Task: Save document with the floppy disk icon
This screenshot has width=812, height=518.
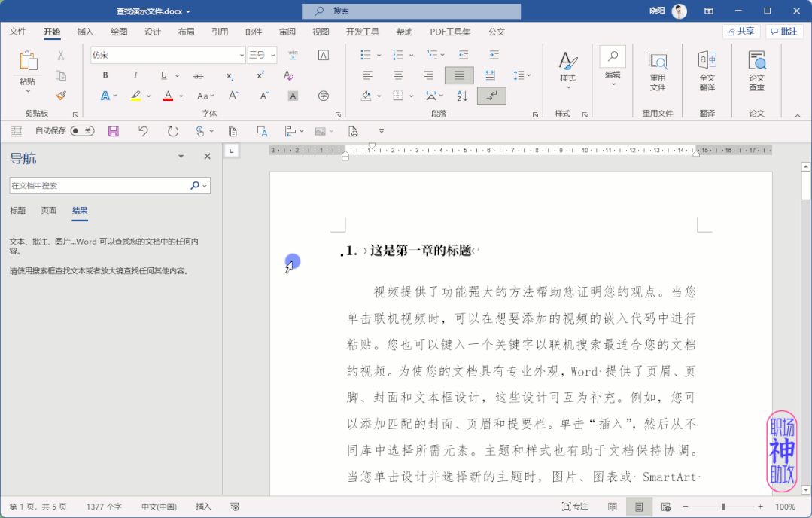Action: coord(114,131)
